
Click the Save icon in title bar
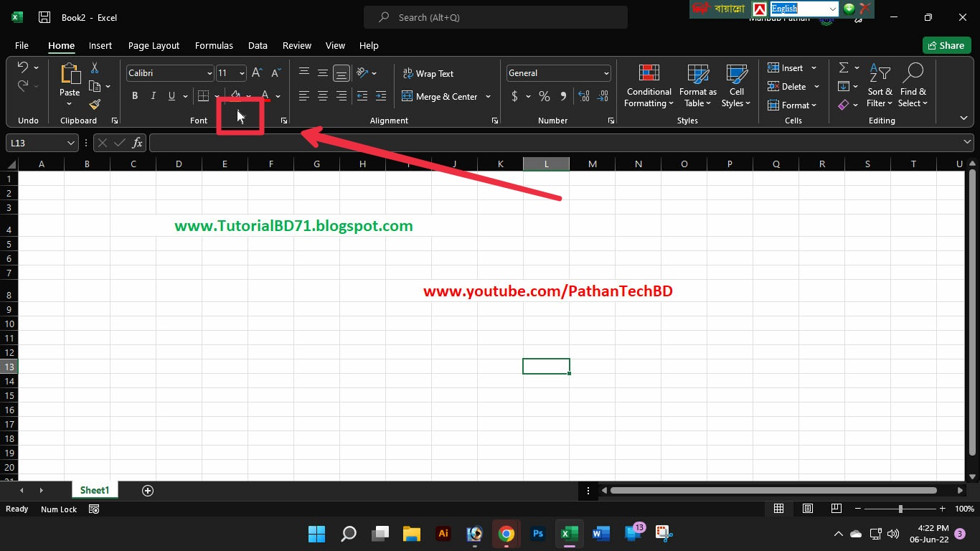click(44, 17)
